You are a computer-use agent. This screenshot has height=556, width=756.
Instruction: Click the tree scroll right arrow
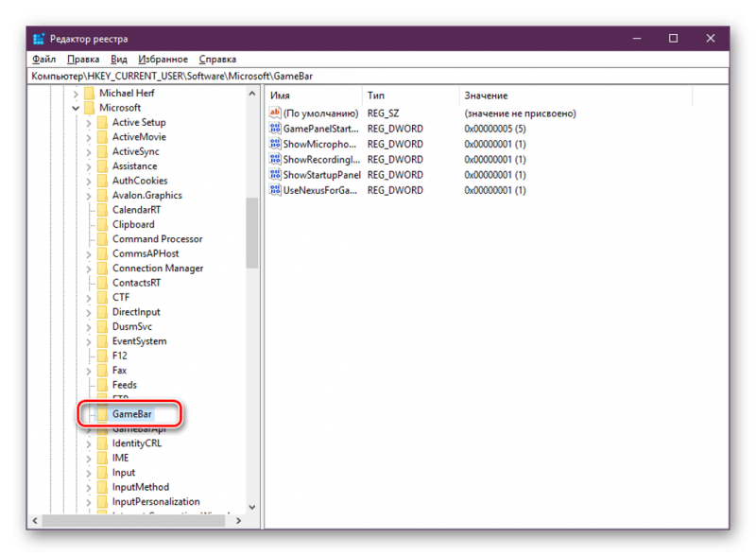(238, 521)
